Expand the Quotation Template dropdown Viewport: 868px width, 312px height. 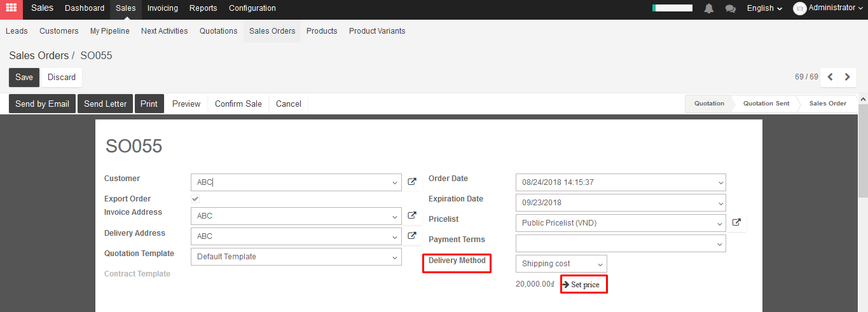296,257
